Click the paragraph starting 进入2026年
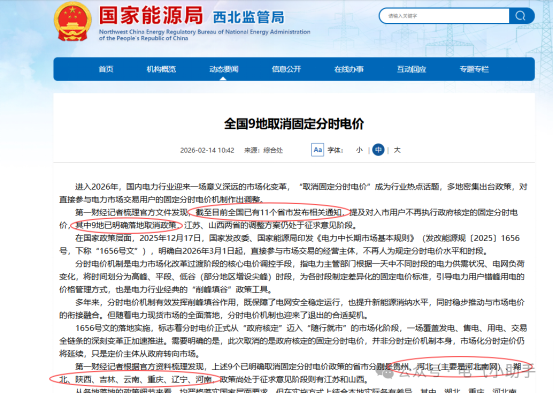 coord(293,193)
